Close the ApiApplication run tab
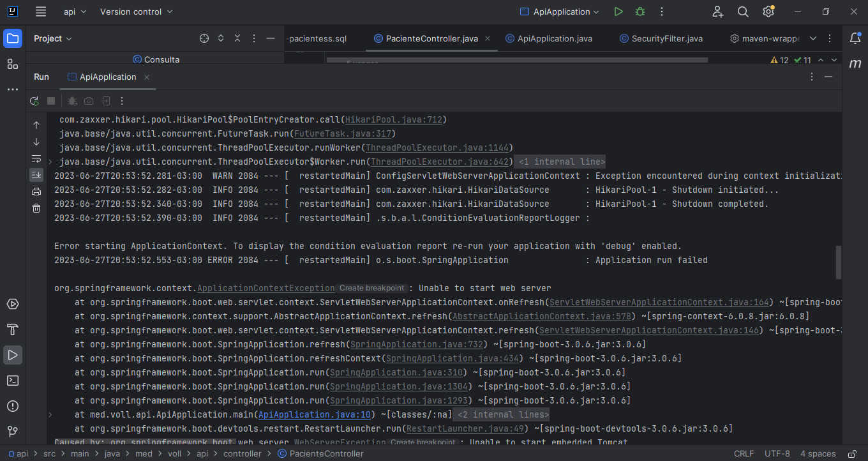Image resolution: width=868 pixels, height=461 pixels. 146,77
